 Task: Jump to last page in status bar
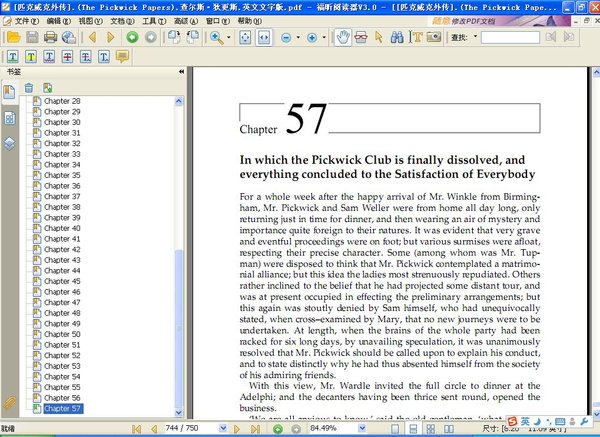(x=256, y=429)
